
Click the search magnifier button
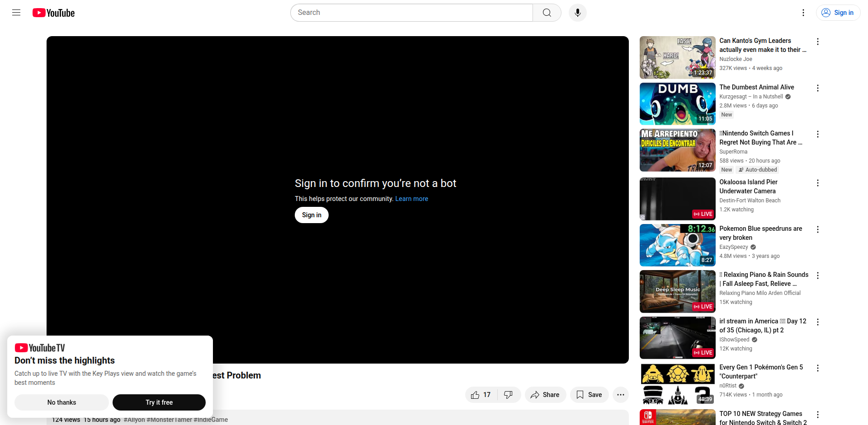click(x=547, y=13)
